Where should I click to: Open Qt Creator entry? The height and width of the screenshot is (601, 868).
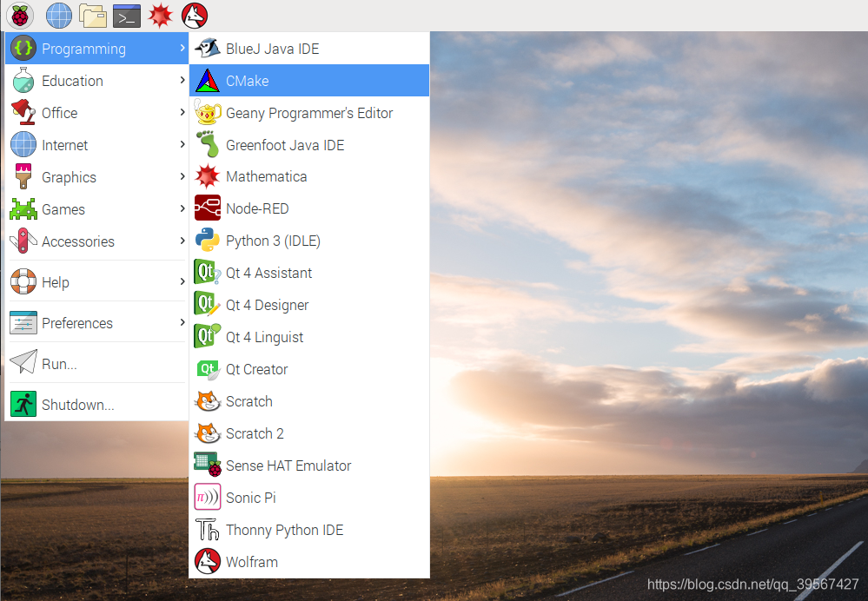click(309, 369)
